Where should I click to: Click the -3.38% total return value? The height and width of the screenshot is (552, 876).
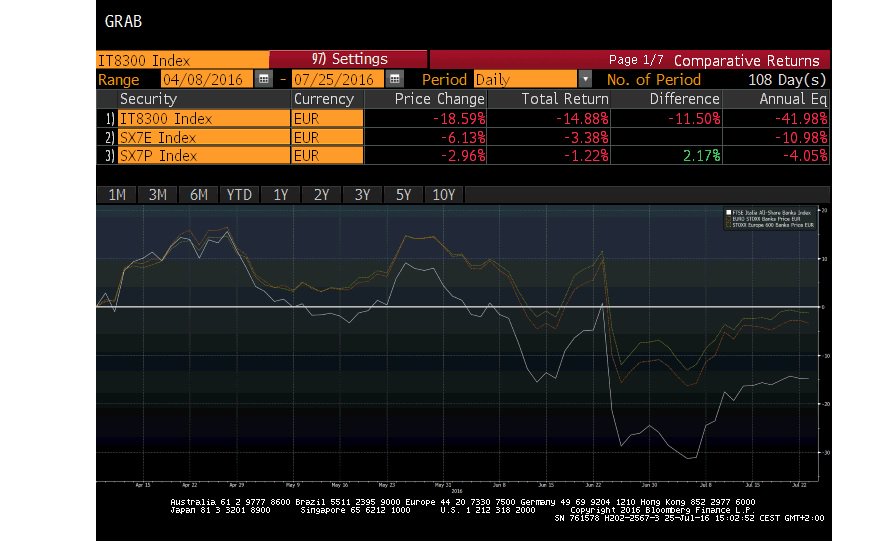coord(585,137)
